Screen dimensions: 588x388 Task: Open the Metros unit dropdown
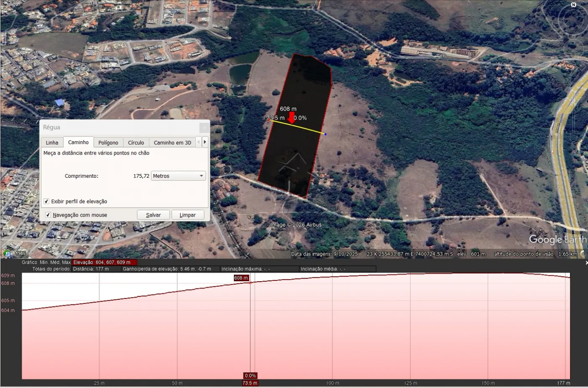[x=178, y=176]
